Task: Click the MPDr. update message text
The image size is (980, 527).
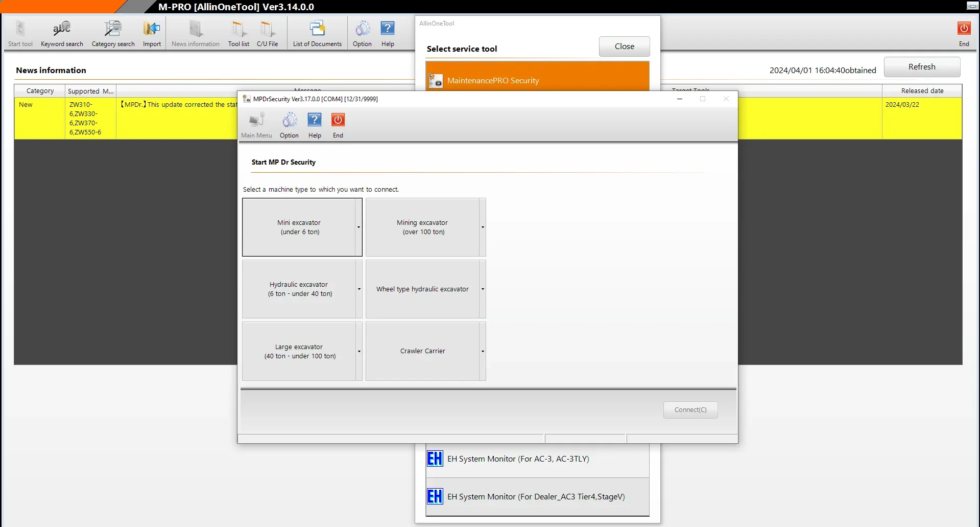Action: (x=179, y=105)
